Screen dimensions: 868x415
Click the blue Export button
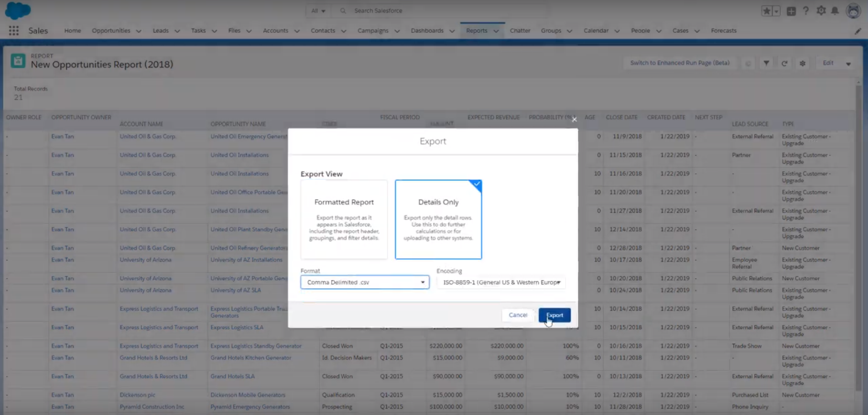(555, 315)
